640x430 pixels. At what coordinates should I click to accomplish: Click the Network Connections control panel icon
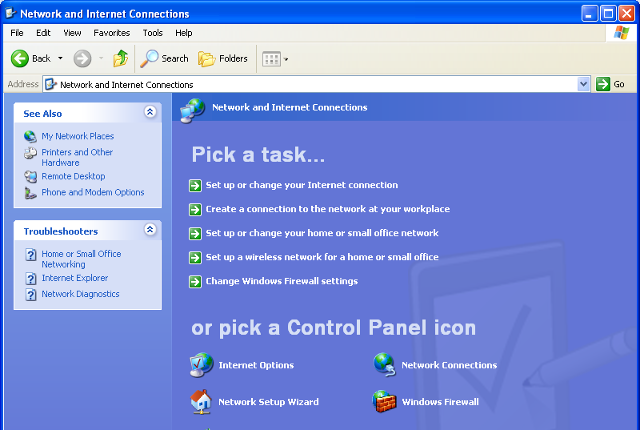384,364
